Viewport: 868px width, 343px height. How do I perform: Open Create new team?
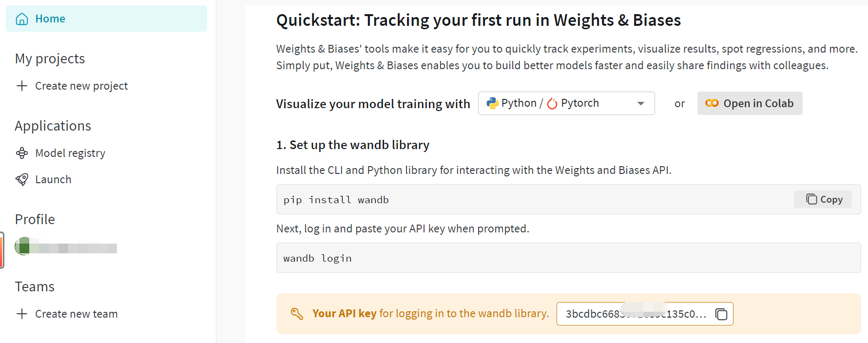point(76,314)
